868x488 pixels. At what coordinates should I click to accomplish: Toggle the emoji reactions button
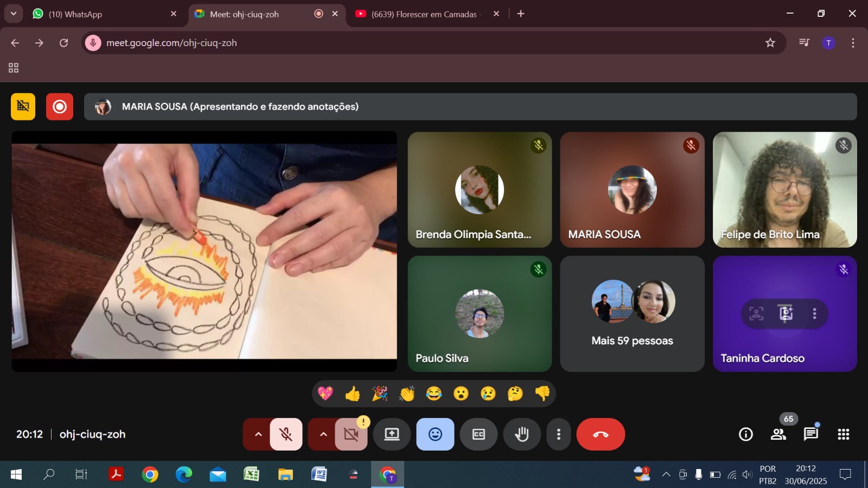click(x=435, y=434)
